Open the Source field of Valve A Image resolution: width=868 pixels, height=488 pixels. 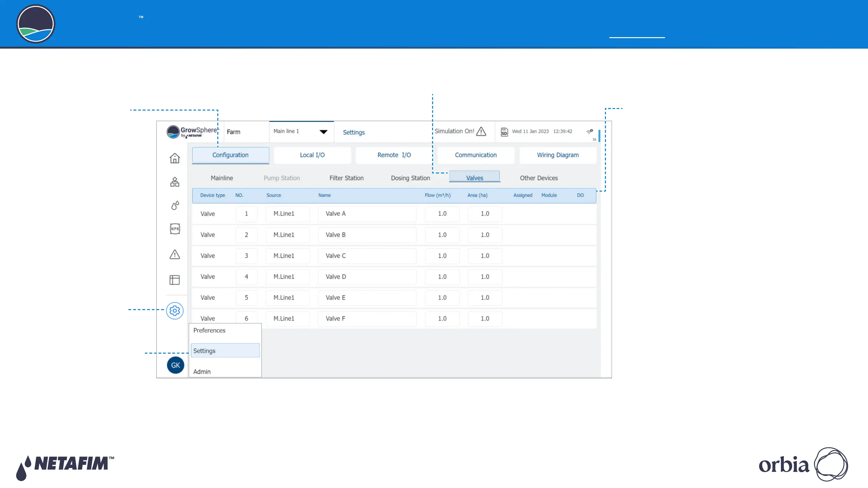(x=288, y=214)
